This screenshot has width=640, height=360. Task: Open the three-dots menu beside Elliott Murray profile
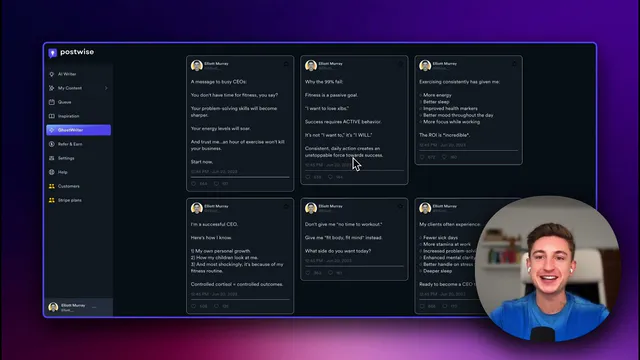point(94,307)
